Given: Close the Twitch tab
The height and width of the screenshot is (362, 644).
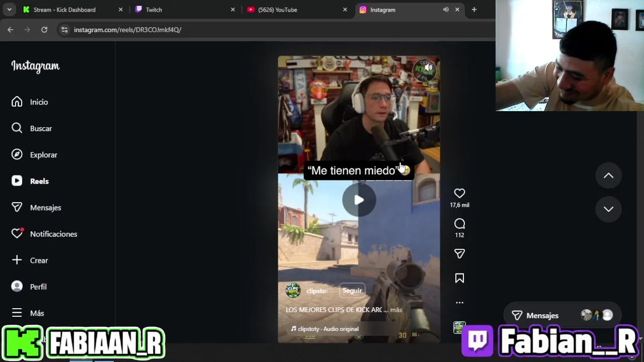Looking at the screenshot, I should 232,10.
